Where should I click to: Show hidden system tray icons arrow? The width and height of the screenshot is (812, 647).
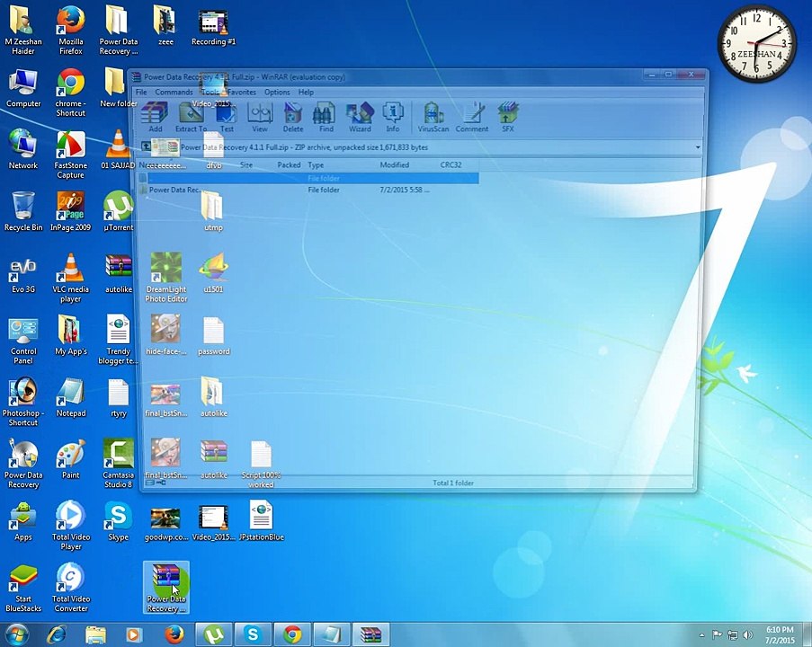[x=701, y=635]
